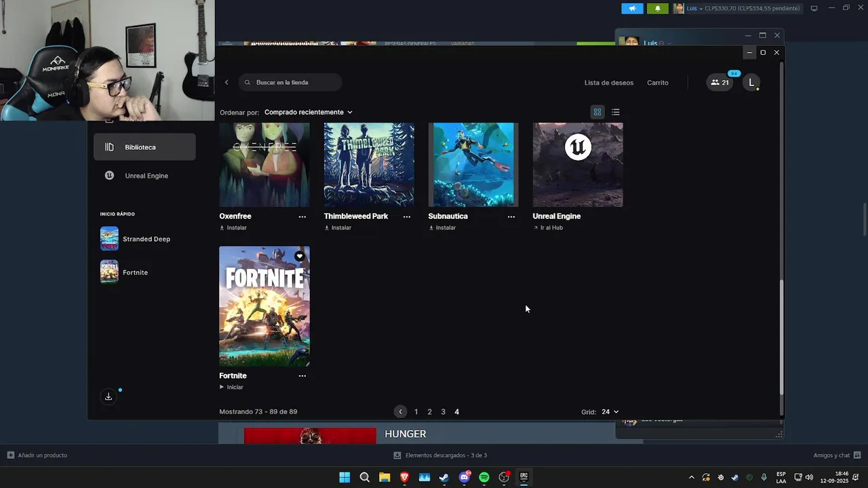
Task: Open Elementos descargados in Steam footer
Action: [x=441, y=455]
